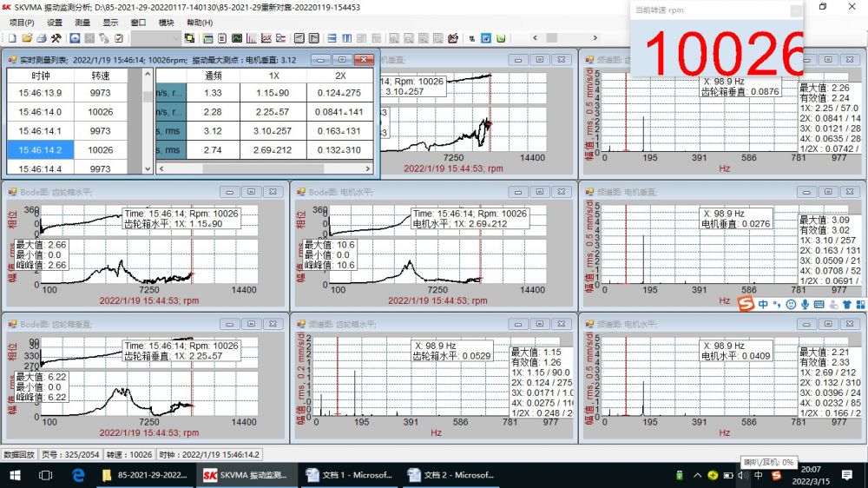Toggle the 中 input indicator in system tray
This screenshot has height=488, width=868.
coord(759,475)
